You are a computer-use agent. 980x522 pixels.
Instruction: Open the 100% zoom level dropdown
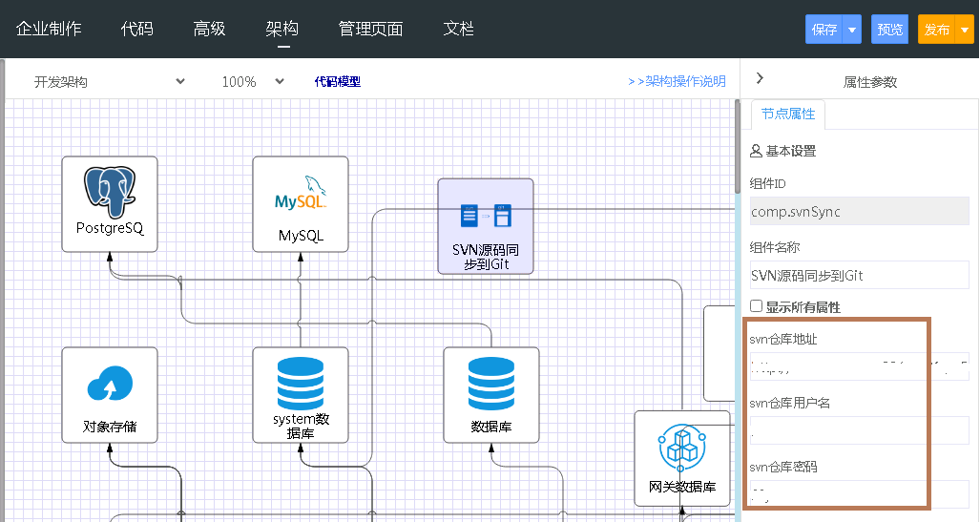(x=253, y=82)
